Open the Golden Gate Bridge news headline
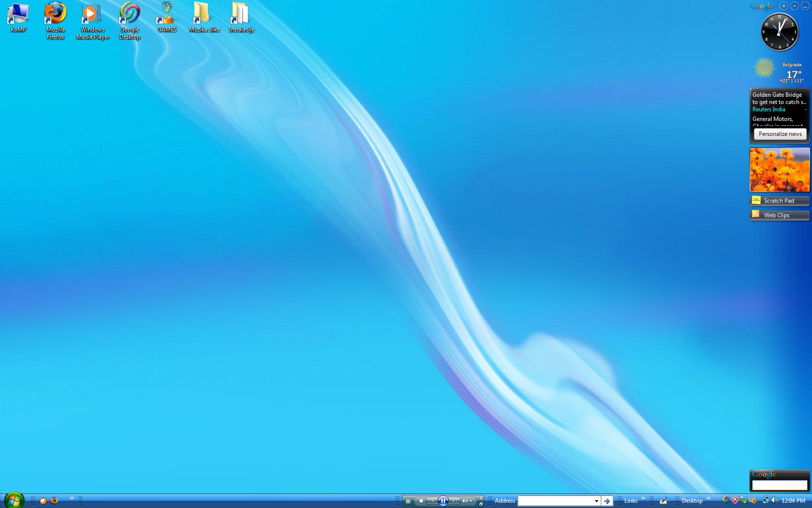 tap(779, 98)
